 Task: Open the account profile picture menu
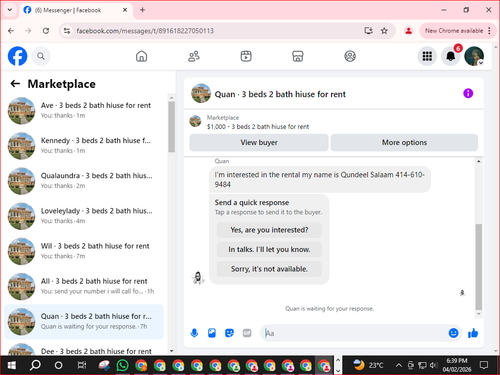tap(474, 56)
